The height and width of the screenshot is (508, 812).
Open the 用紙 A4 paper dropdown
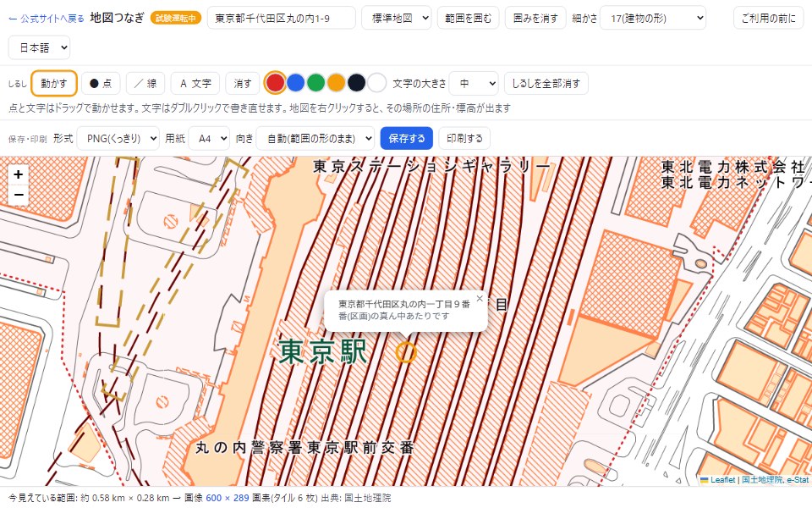pos(209,138)
